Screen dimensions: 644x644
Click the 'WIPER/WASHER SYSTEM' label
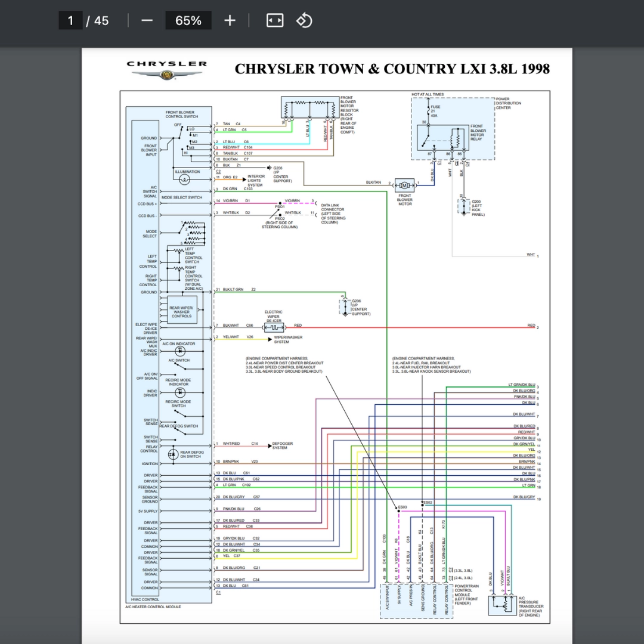[x=288, y=339]
